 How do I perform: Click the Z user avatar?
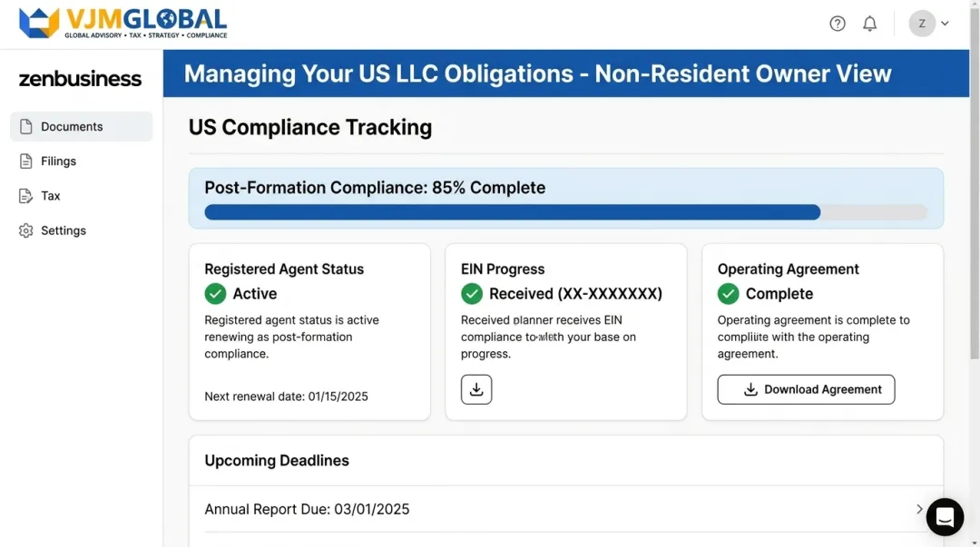coord(922,24)
